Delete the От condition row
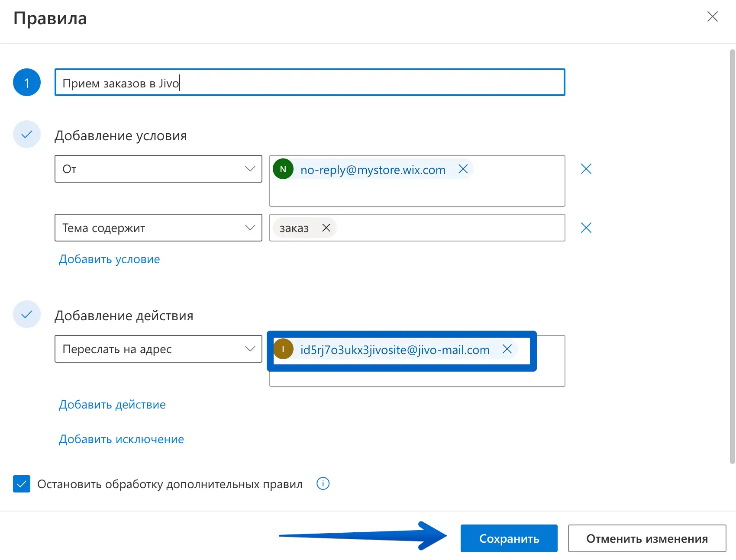The width and height of the screenshot is (736, 560). [x=586, y=169]
